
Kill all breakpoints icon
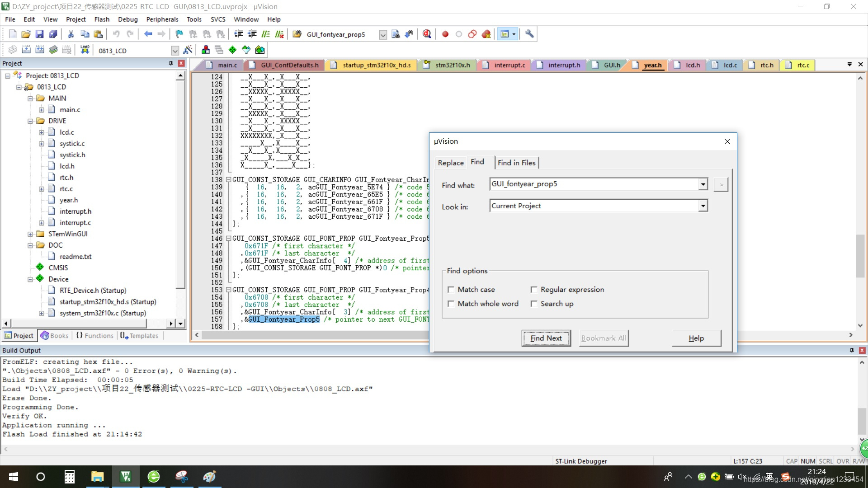(x=486, y=34)
